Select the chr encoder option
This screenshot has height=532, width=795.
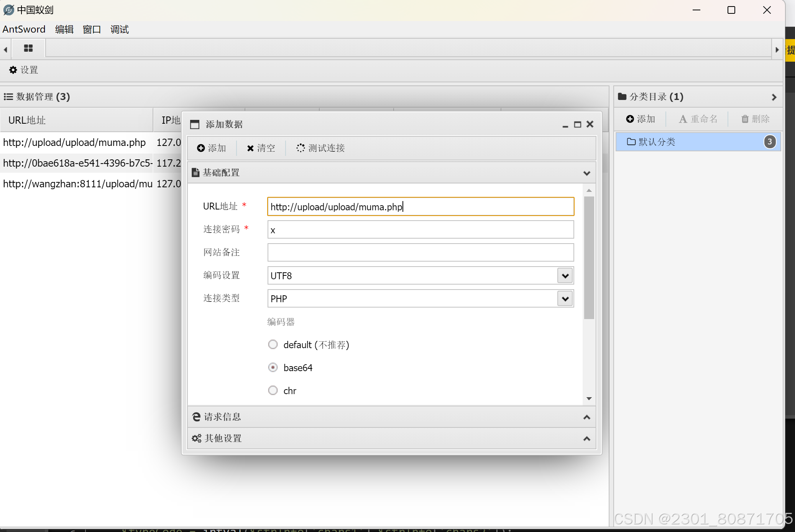pos(273,391)
